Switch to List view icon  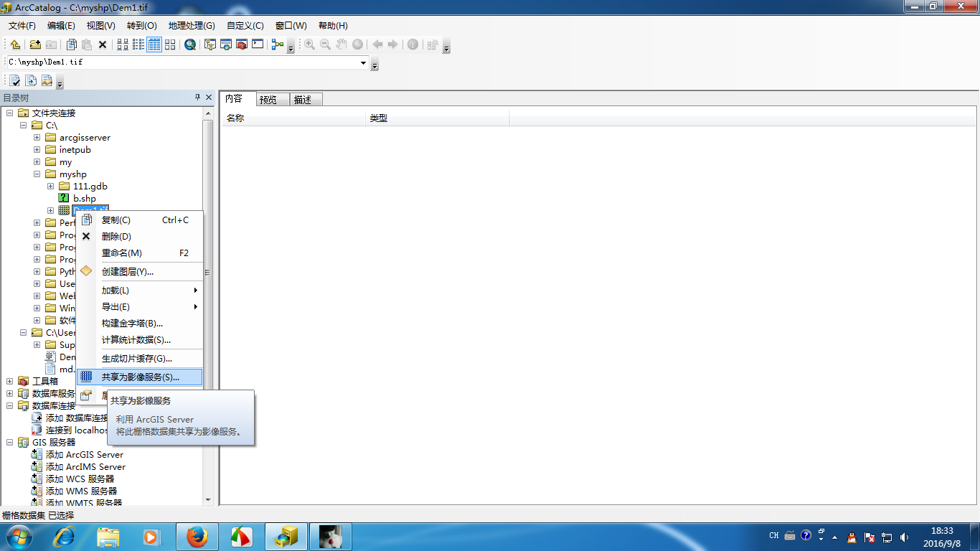click(x=138, y=44)
